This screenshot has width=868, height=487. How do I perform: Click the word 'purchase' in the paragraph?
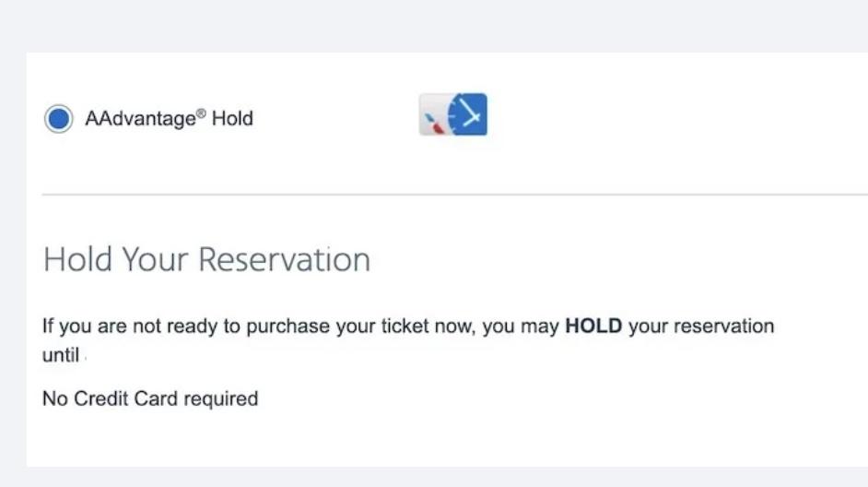[278, 327]
